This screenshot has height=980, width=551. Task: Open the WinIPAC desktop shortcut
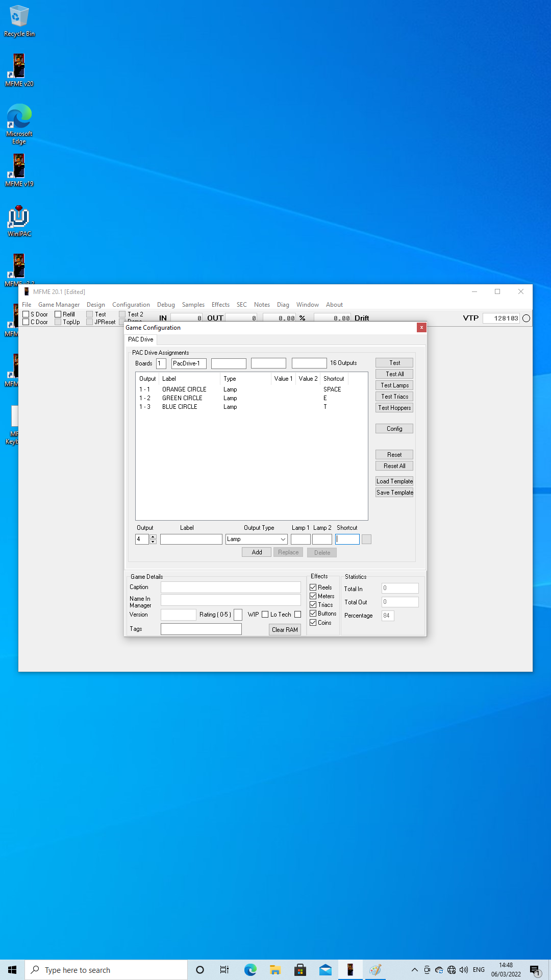[x=19, y=220]
